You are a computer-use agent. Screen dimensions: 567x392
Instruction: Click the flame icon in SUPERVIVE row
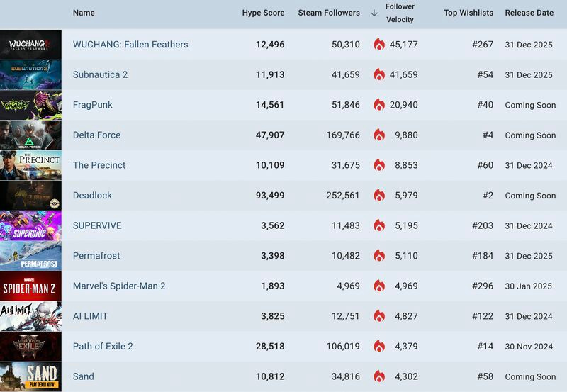(x=379, y=225)
